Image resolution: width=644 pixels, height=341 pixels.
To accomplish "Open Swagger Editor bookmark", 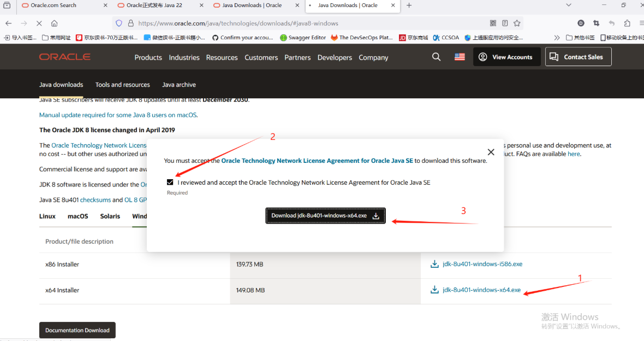I will click(303, 37).
